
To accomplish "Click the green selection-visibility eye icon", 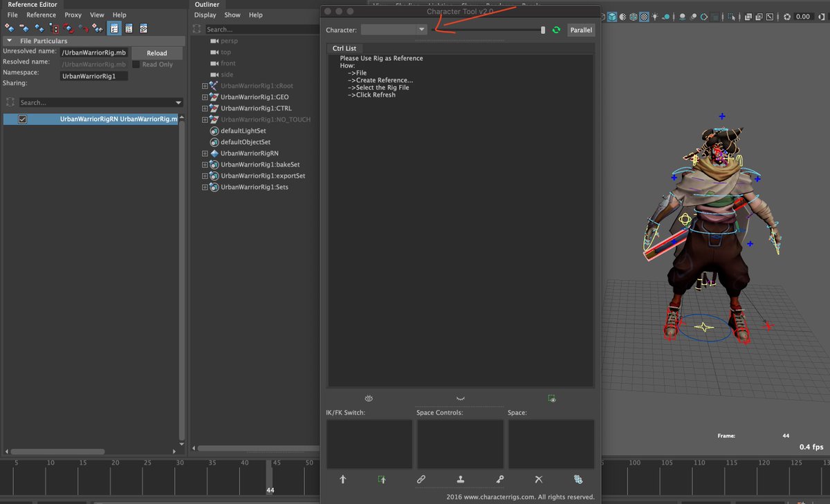I will tap(551, 398).
